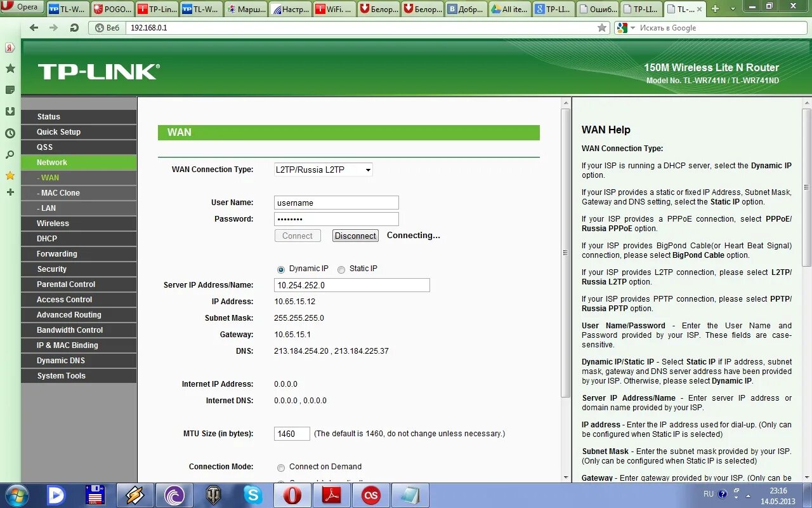Click the Google search field
The image size is (812, 508).
pos(720,28)
